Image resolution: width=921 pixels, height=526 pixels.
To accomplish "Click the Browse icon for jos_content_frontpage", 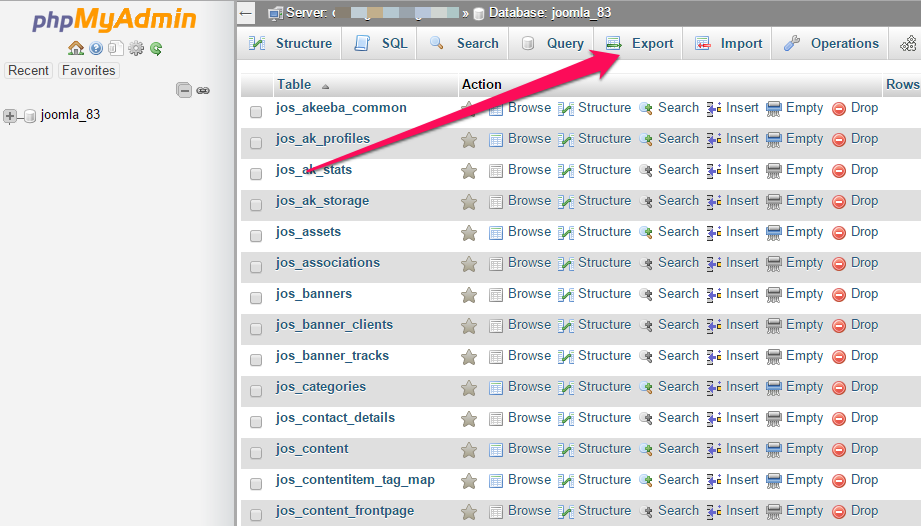I will point(496,512).
